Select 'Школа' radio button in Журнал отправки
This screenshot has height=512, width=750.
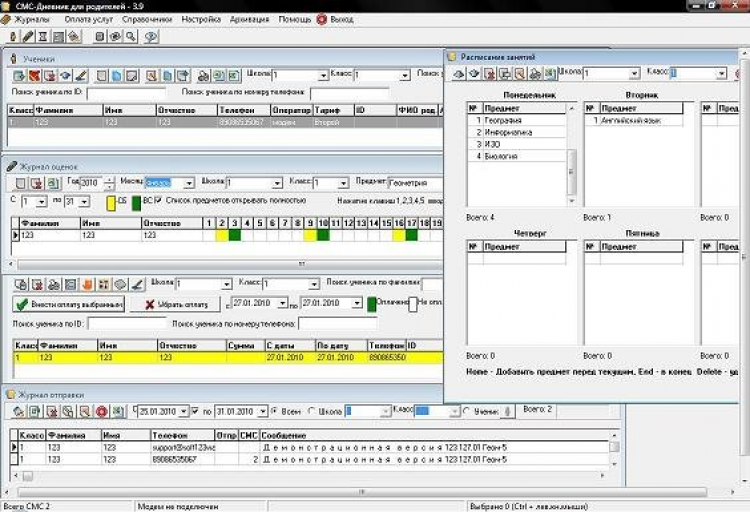(312, 411)
